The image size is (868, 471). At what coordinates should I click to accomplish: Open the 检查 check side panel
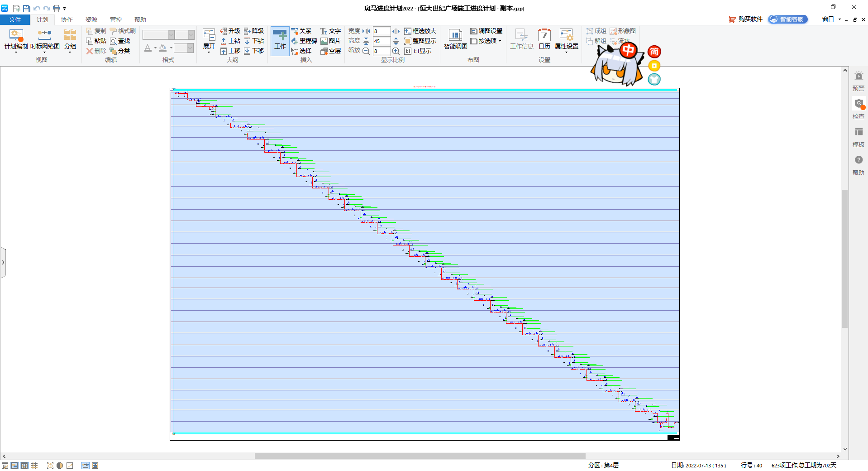pyautogui.click(x=858, y=109)
